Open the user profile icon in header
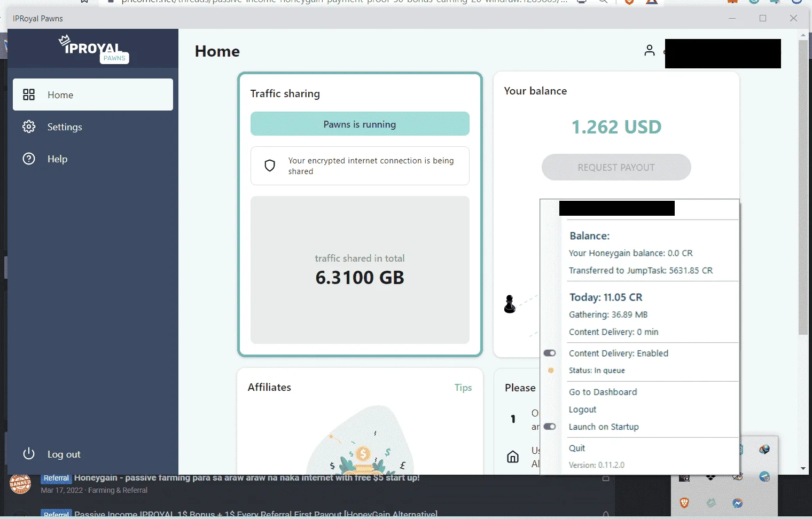Image resolution: width=812 pixels, height=519 pixels. (650, 51)
